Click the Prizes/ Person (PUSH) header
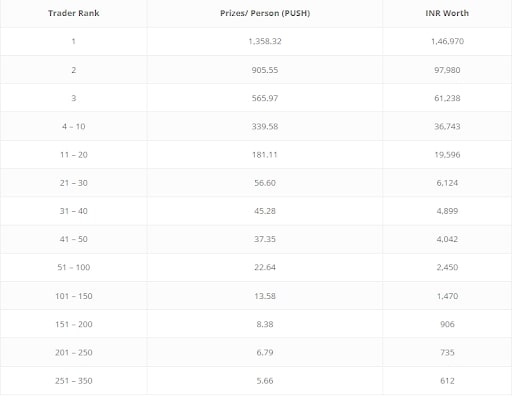Screen dimensions: 512x397 [265, 13]
